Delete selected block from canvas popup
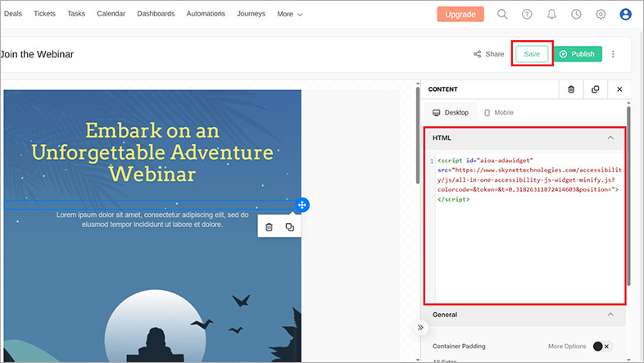 [x=269, y=227]
